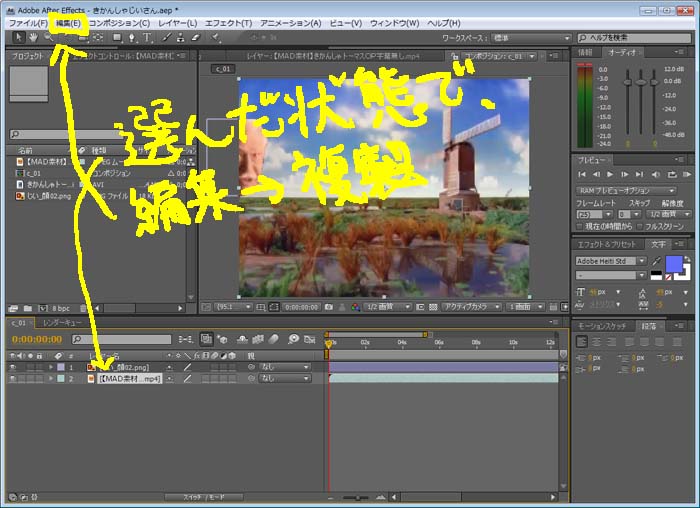Open Brainstorm in timeline
This screenshot has width=700, height=508.
coord(293,340)
